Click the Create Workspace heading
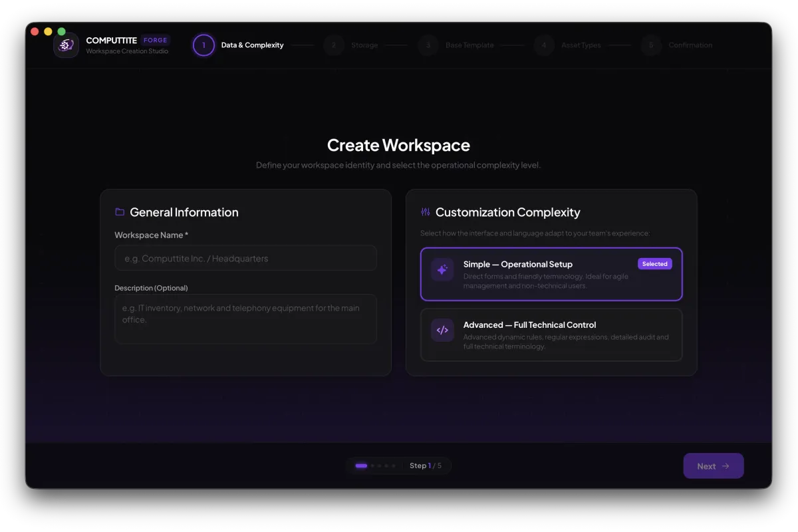 [x=398, y=145]
